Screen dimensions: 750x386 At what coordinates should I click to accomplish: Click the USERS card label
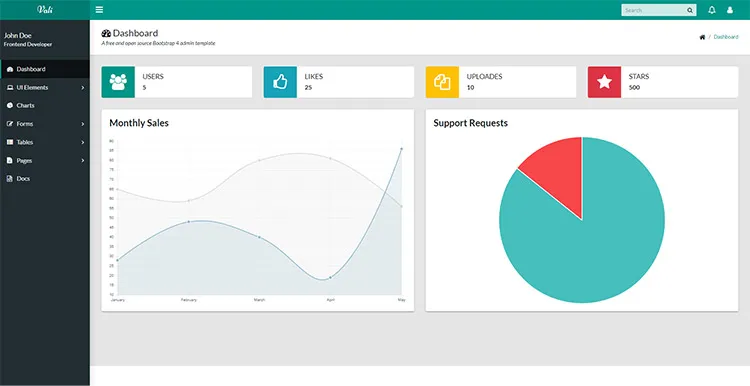tap(153, 77)
